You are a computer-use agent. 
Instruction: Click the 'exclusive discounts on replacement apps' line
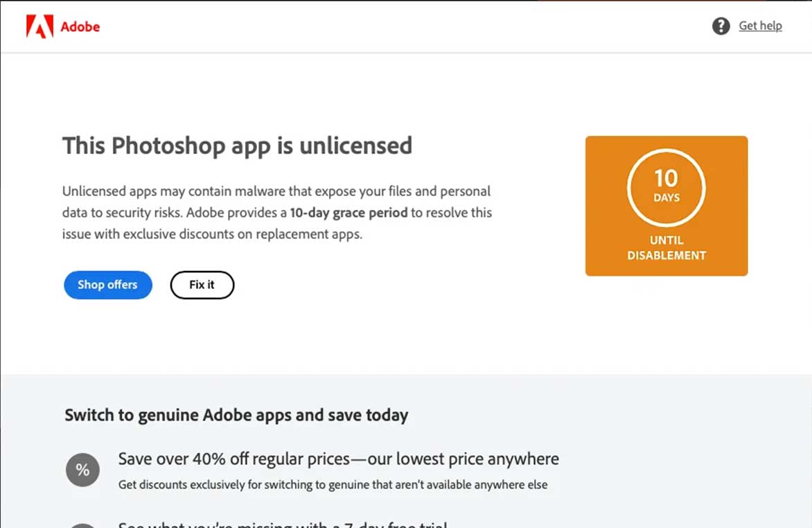click(212, 234)
